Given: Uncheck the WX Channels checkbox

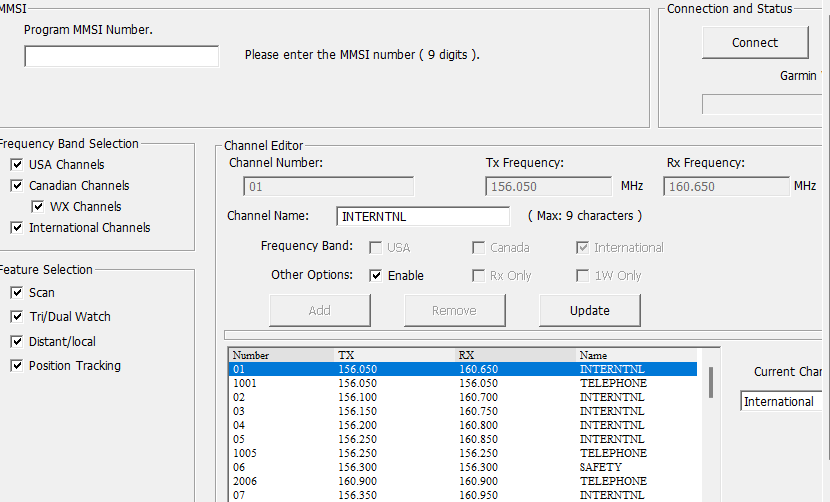Looking at the screenshot, I should click(38, 207).
